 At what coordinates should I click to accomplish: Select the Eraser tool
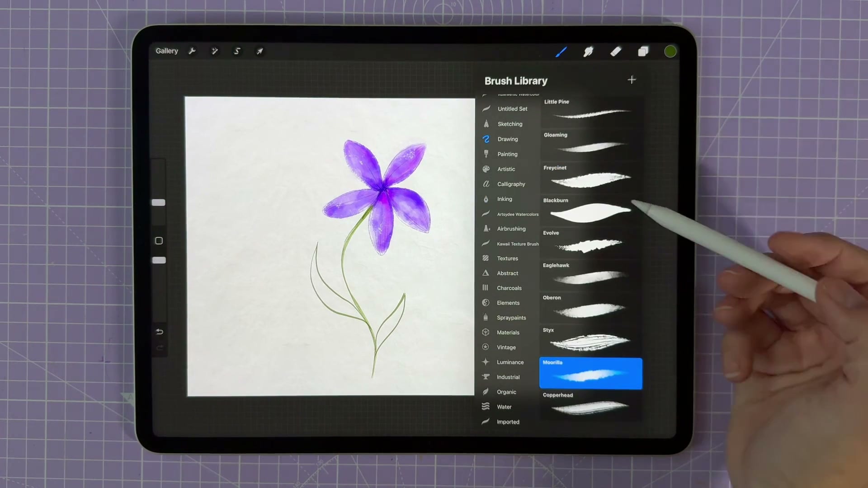click(x=616, y=52)
